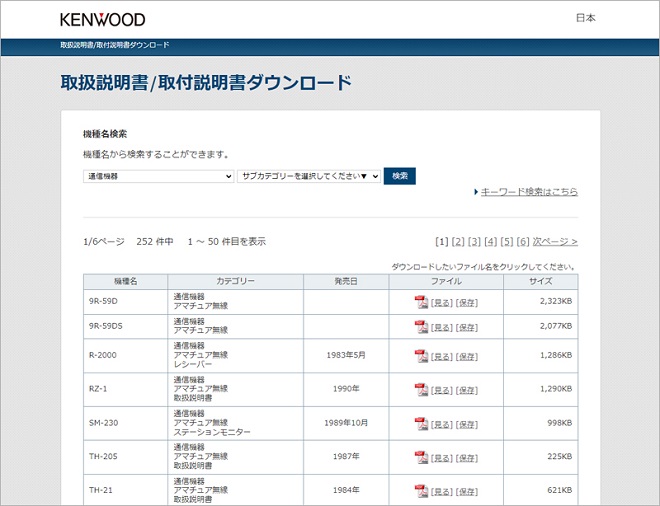Click the 日本 region label
Screen dimensions: 660x506
[585, 18]
